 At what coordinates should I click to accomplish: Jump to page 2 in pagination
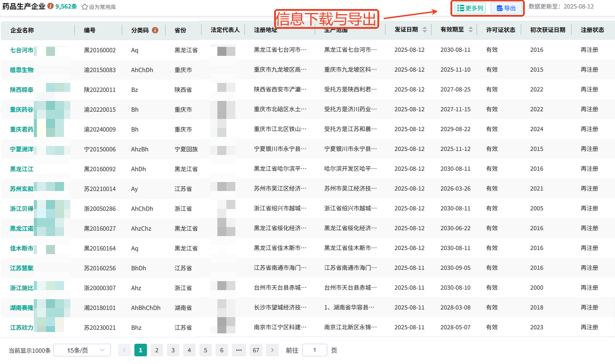click(157, 350)
